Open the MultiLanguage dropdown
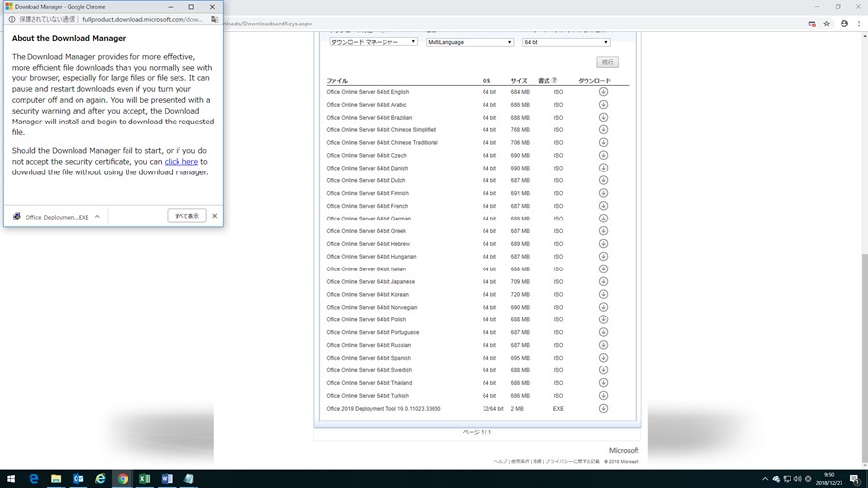 tap(470, 42)
